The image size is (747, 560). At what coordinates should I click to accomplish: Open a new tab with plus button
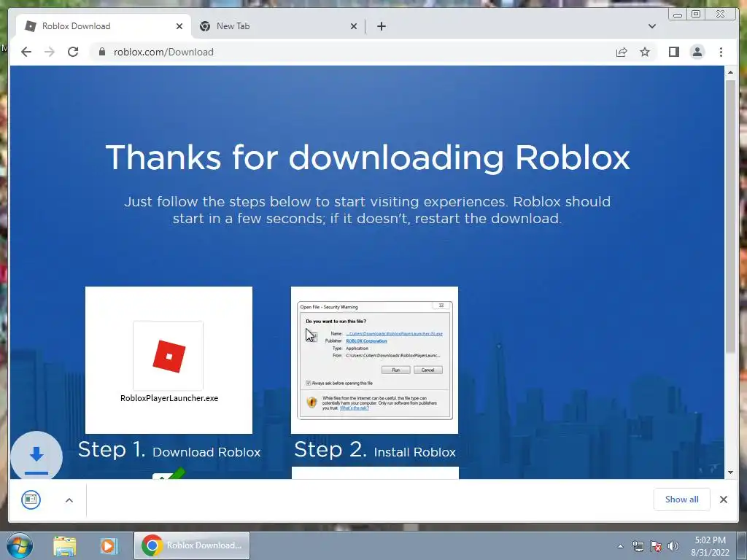381,26
